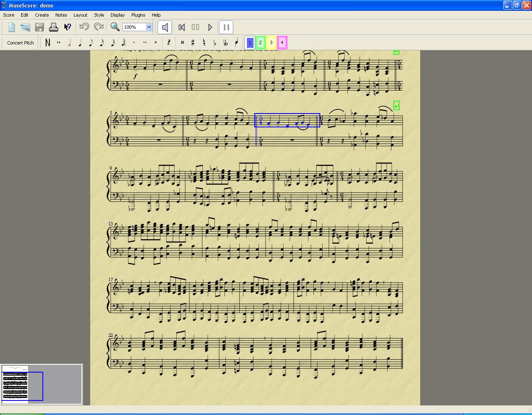532x415 pixels.
Task: Open a score file with folder icon
Action: point(25,27)
